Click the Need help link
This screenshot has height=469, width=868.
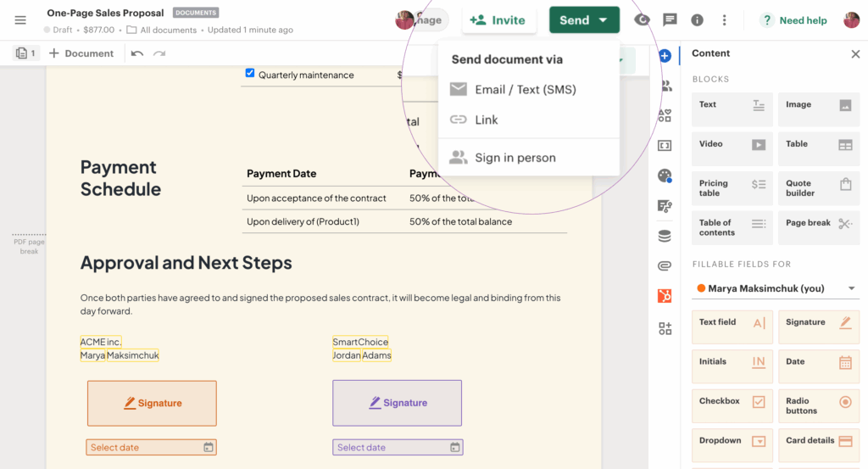pyautogui.click(x=794, y=20)
